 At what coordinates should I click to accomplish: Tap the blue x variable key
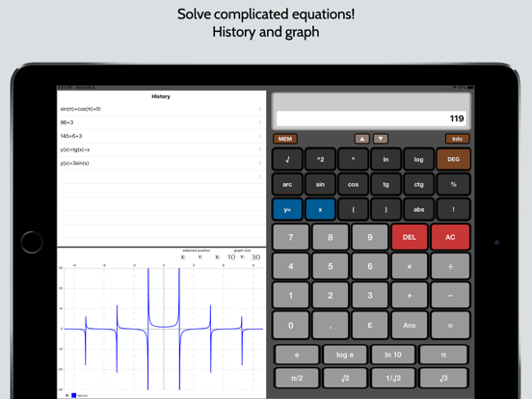pos(320,209)
